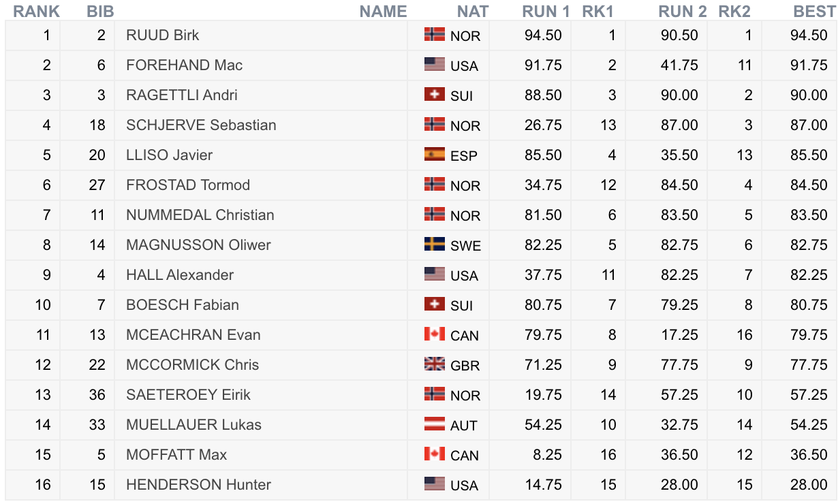The width and height of the screenshot is (838, 504).
Task: Select athlete name NUMMEDAL Christian
Action: [200, 215]
